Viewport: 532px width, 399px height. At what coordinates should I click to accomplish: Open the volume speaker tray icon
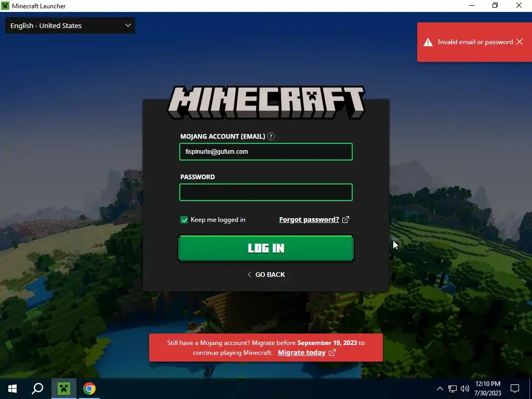(465, 389)
